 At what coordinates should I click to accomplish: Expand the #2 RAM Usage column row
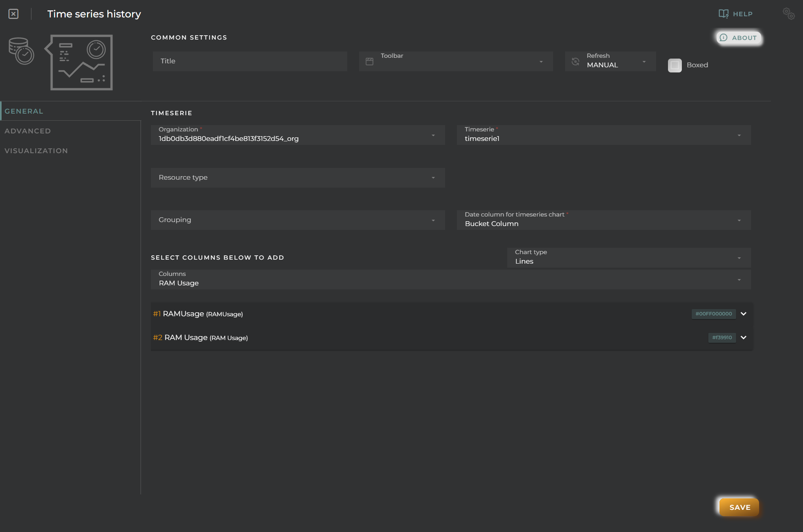click(x=744, y=337)
